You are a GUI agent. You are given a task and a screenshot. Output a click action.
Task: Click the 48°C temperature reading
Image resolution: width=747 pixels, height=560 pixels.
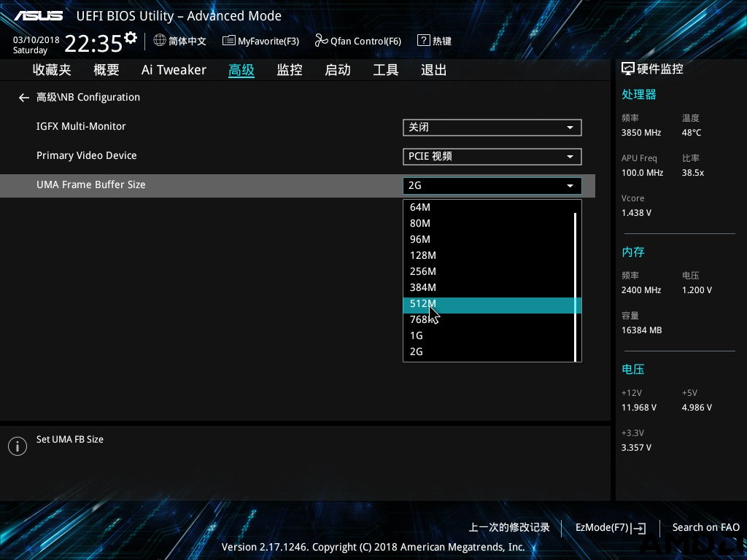692,133
